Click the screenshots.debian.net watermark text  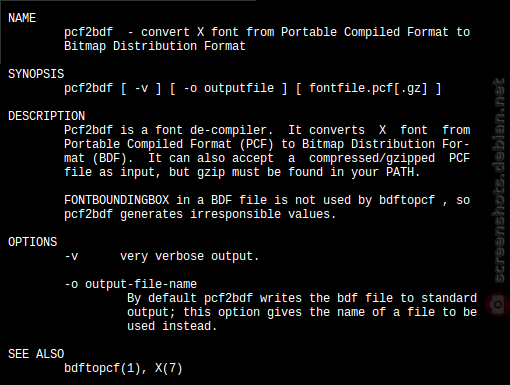(x=499, y=181)
